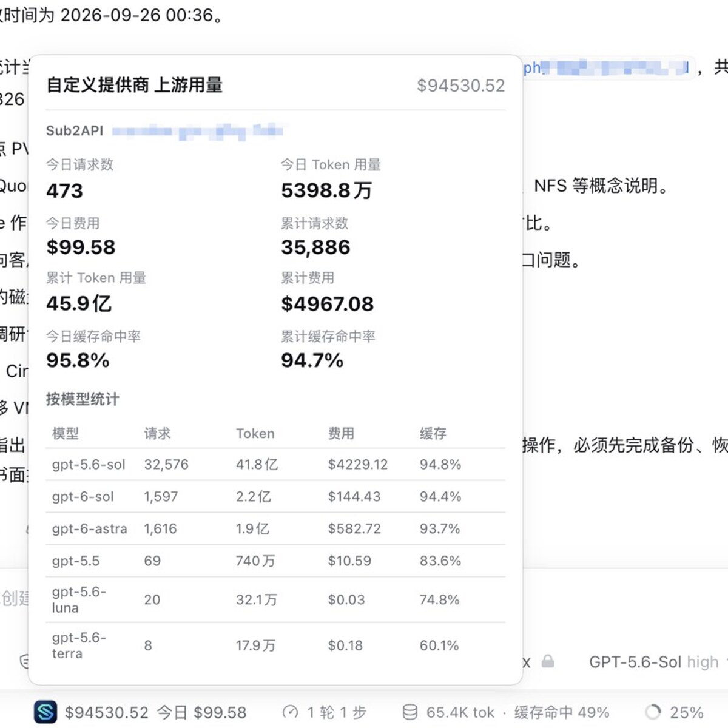Click the background text NFS 等概念说明。
This screenshot has width=728, height=728.
tap(601, 186)
